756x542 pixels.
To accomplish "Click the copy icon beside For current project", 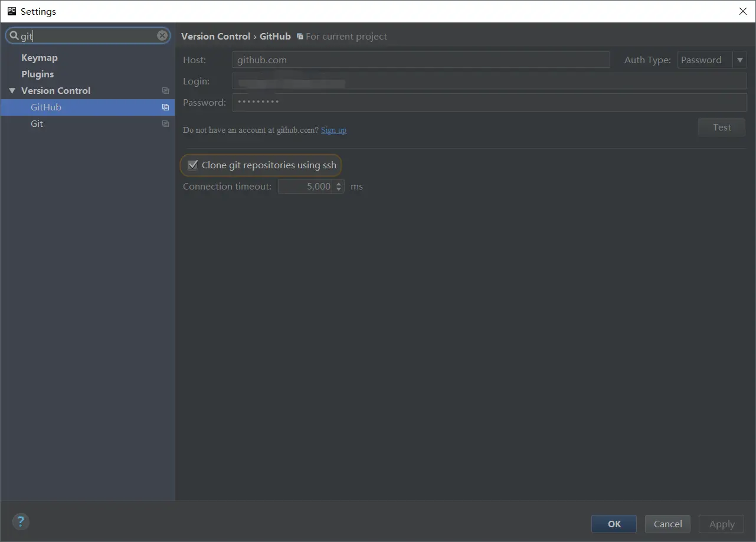I will tap(300, 37).
